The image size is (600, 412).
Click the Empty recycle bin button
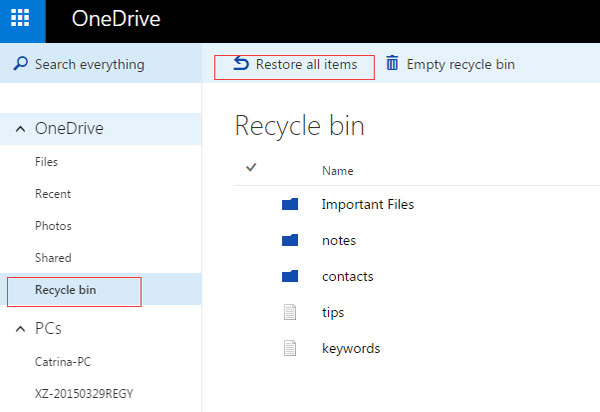[x=460, y=65]
